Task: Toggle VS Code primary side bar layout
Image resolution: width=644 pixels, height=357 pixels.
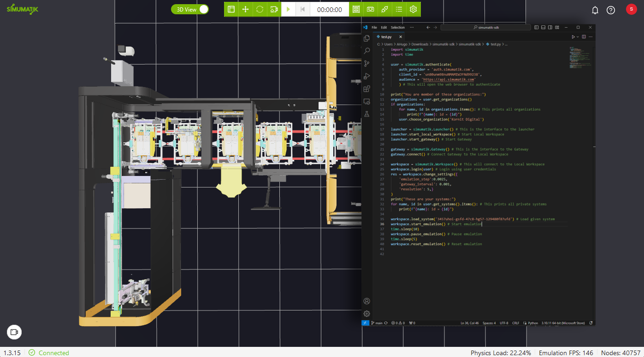Action: [537, 28]
